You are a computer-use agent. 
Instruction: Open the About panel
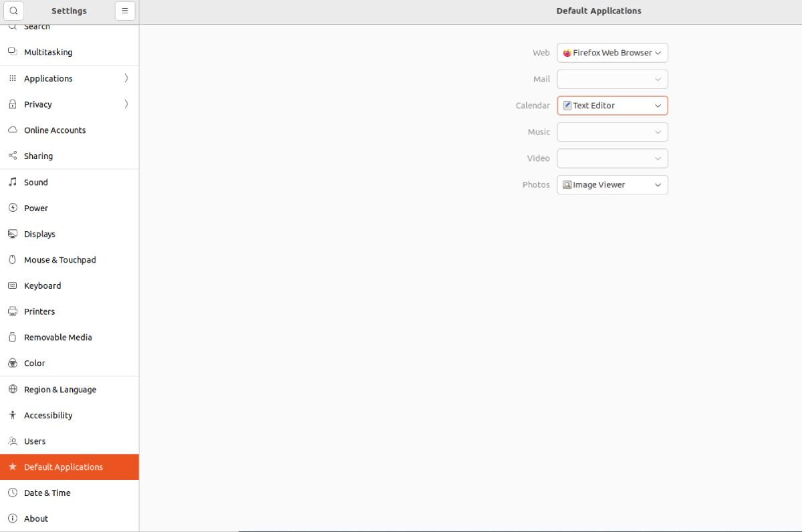click(70, 519)
